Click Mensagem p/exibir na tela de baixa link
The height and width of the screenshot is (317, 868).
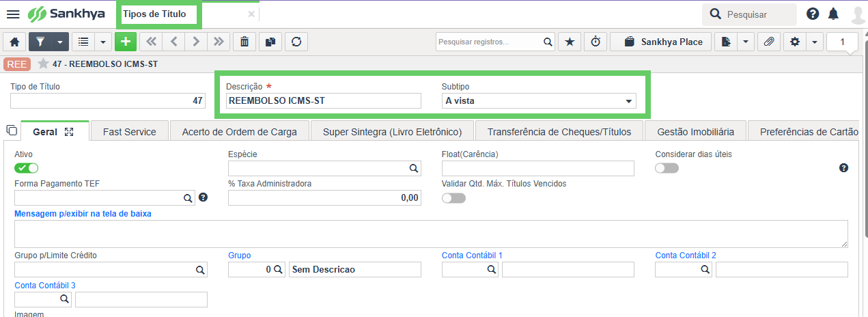point(83,214)
